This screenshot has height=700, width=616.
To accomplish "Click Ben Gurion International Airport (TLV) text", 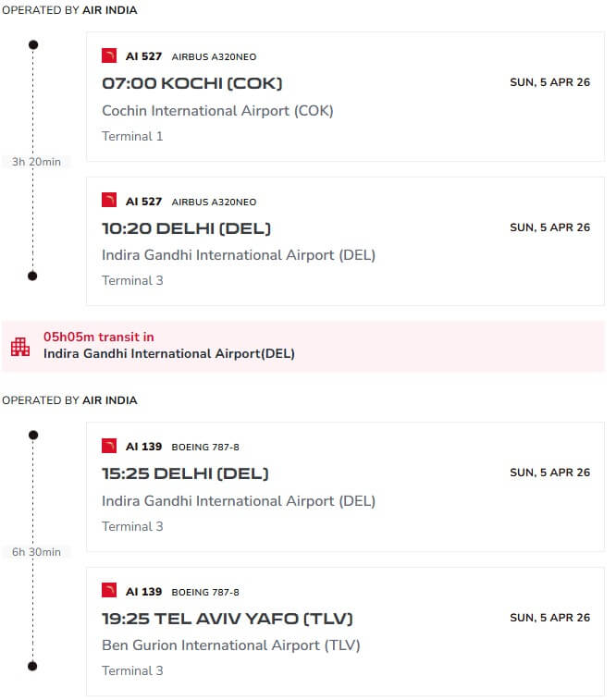I will point(230,645).
